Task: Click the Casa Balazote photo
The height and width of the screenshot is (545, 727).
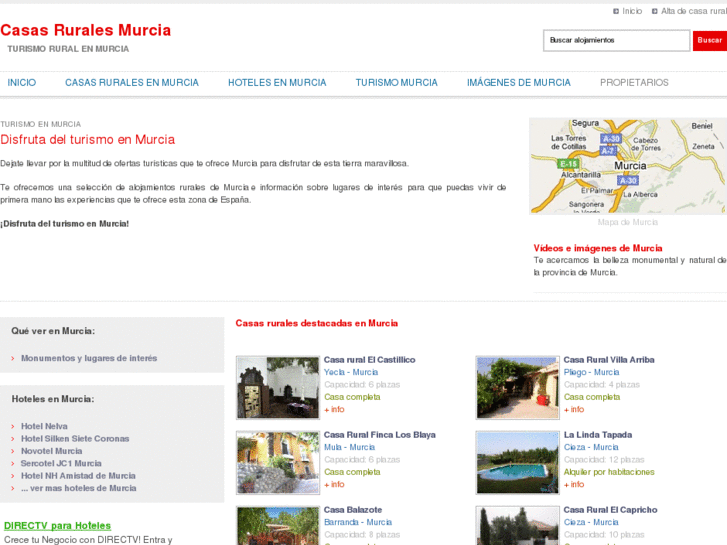Action: coord(278,526)
